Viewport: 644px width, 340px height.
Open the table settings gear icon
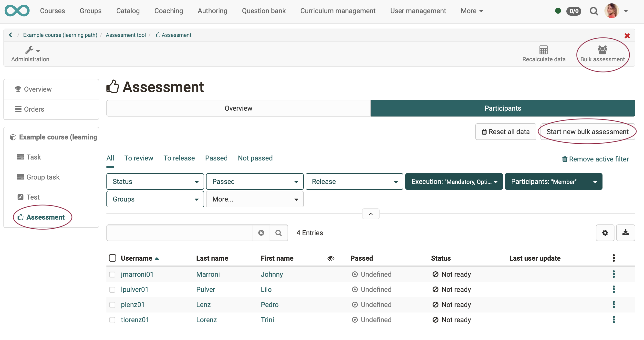click(605, 233)
